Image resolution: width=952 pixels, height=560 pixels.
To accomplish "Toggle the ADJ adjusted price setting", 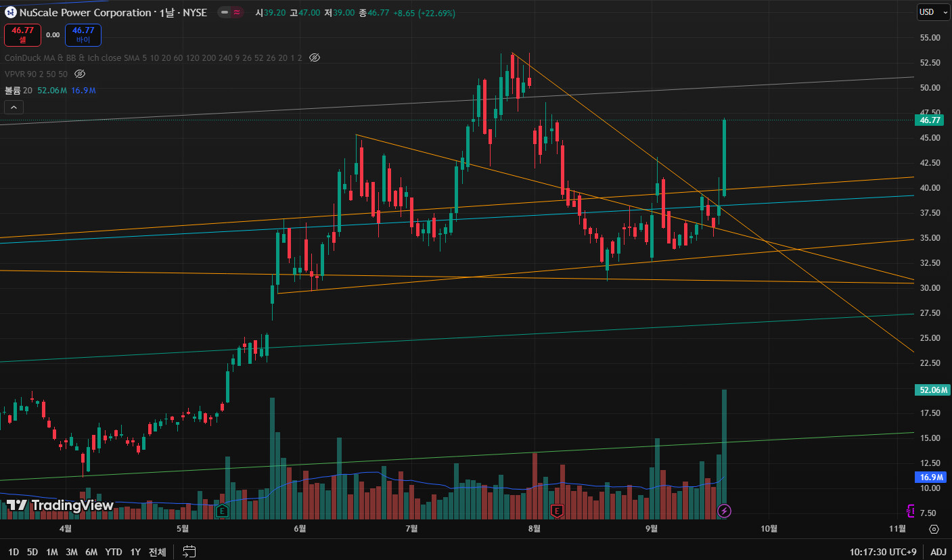I will click(x=938, y=552).
